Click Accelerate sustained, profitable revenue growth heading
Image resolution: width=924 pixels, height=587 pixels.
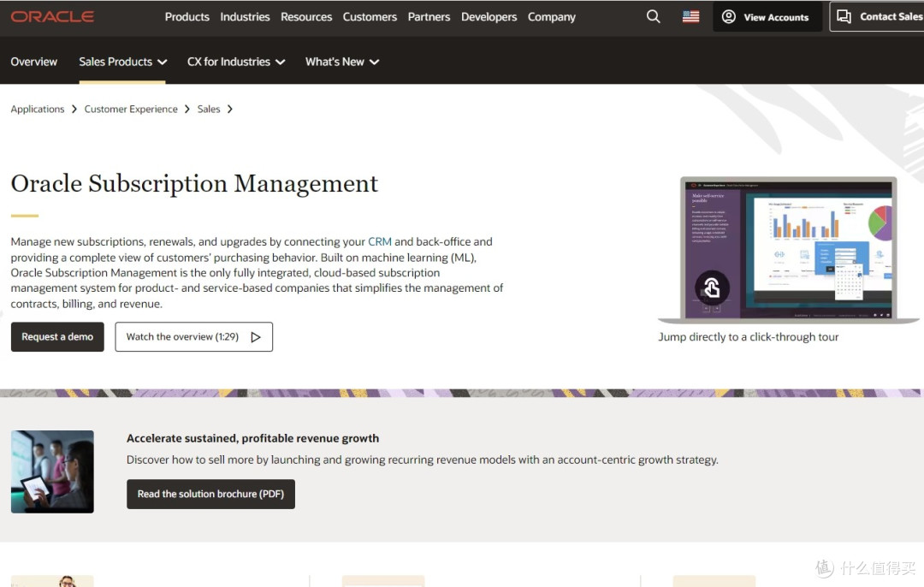click(252, 438)
